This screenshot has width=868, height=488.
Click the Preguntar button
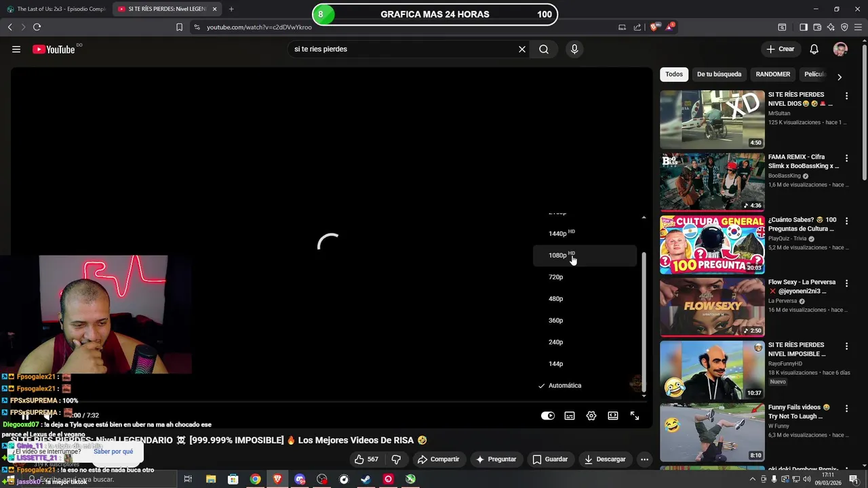point(496,459)
